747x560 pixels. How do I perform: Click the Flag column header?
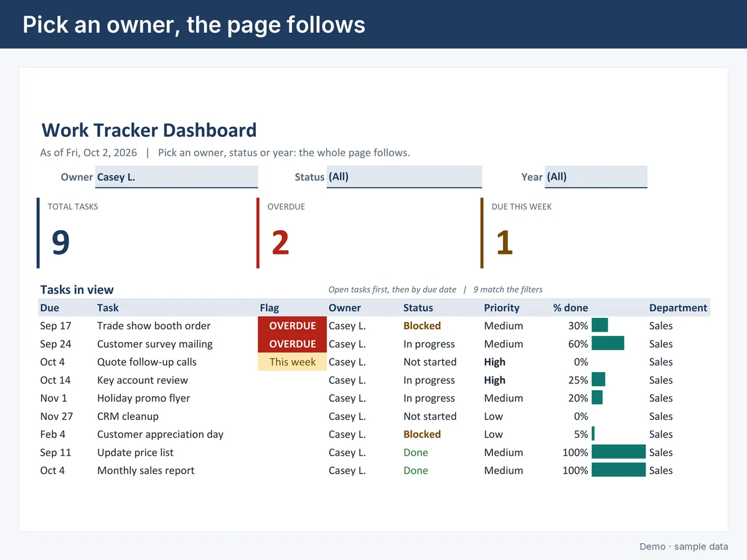point(270,307)
